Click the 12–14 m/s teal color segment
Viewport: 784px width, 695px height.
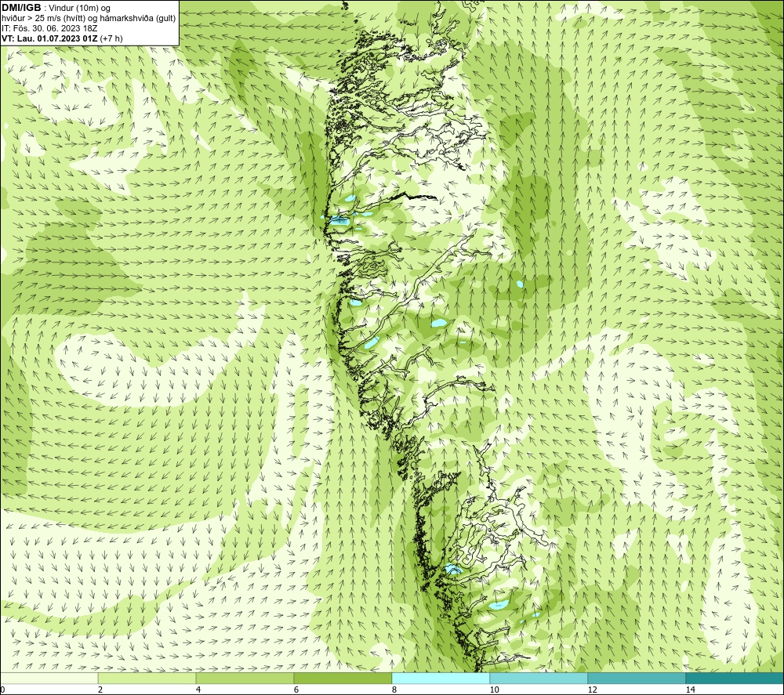coord(637,678)
